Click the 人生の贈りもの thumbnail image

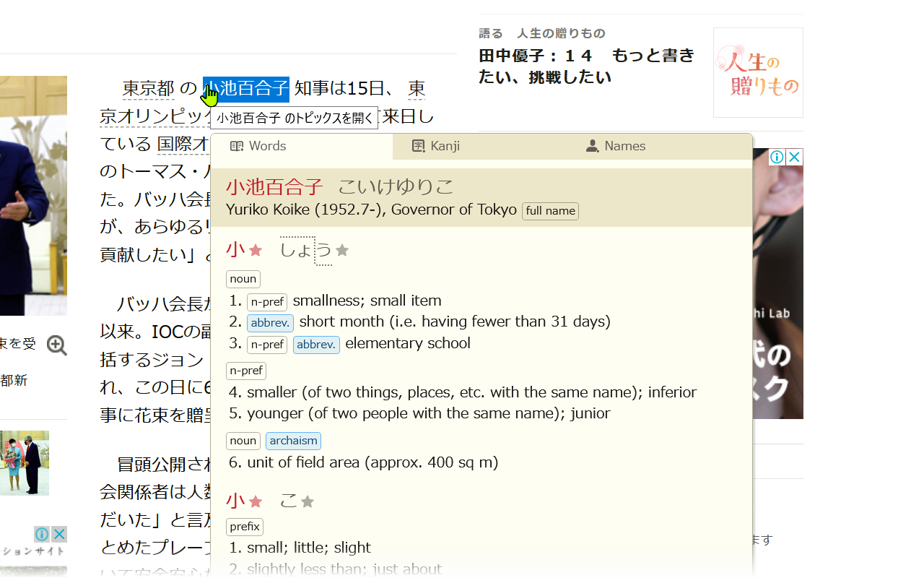coord(758,72)
